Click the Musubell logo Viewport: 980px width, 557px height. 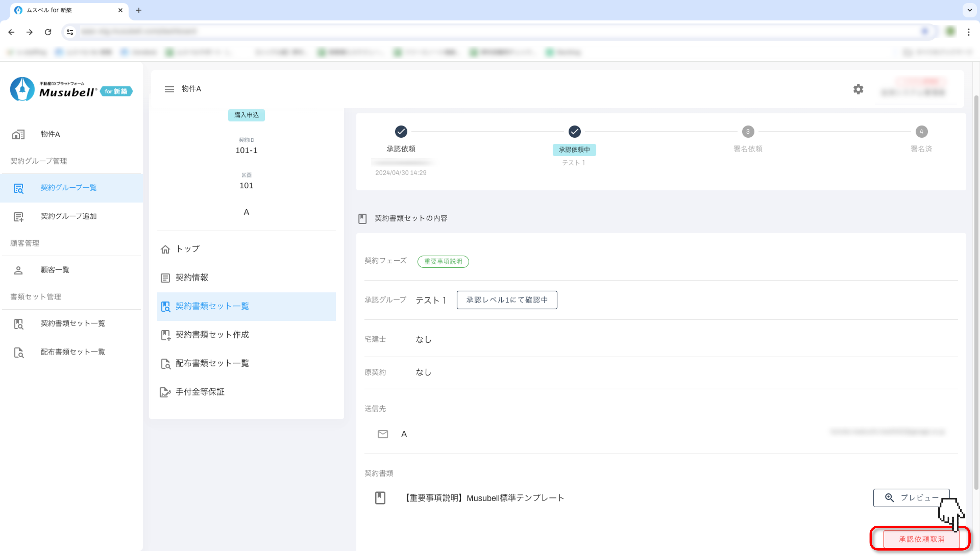tap(71, 89)
